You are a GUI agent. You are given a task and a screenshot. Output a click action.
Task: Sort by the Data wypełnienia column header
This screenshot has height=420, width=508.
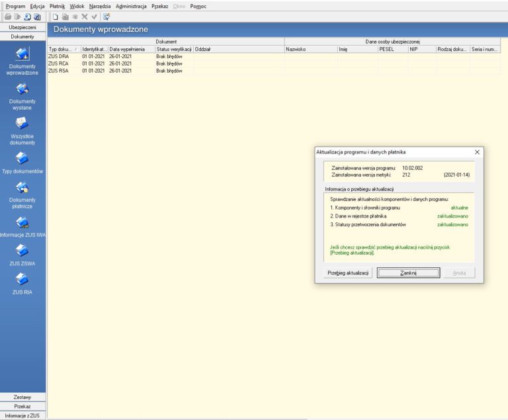coord(130,50)
